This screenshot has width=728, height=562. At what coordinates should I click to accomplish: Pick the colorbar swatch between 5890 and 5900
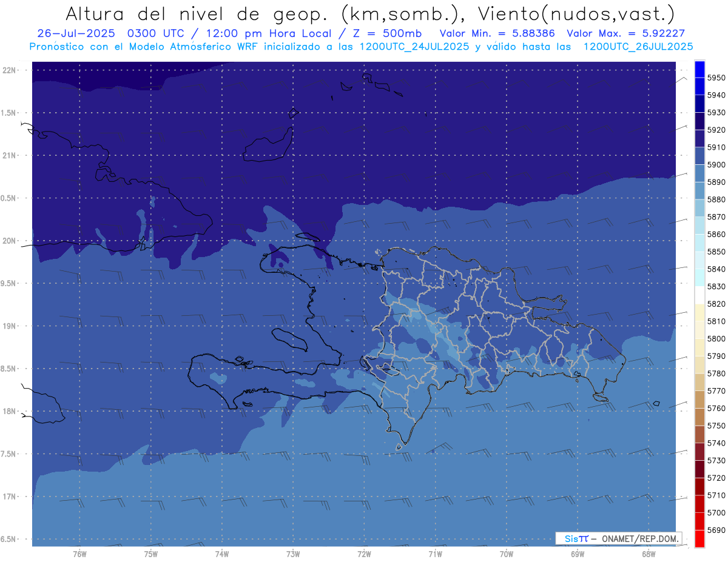(x=699, y=173)
